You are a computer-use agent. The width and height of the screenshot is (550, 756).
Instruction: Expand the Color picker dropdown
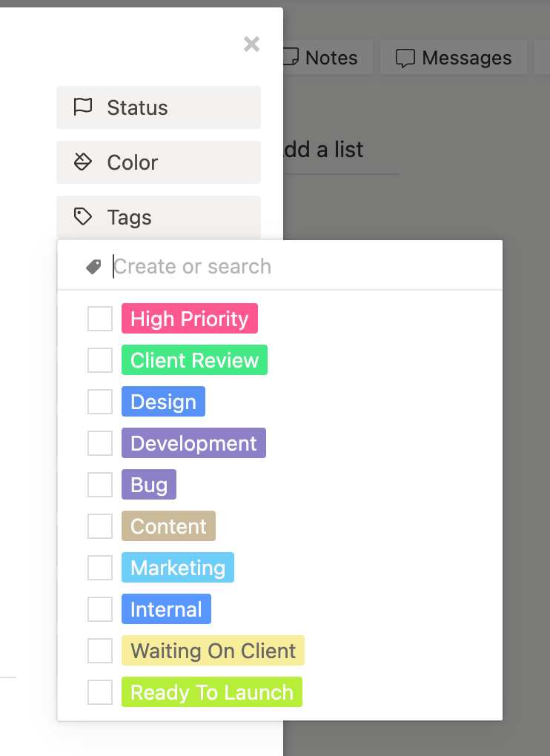point(158,162)
